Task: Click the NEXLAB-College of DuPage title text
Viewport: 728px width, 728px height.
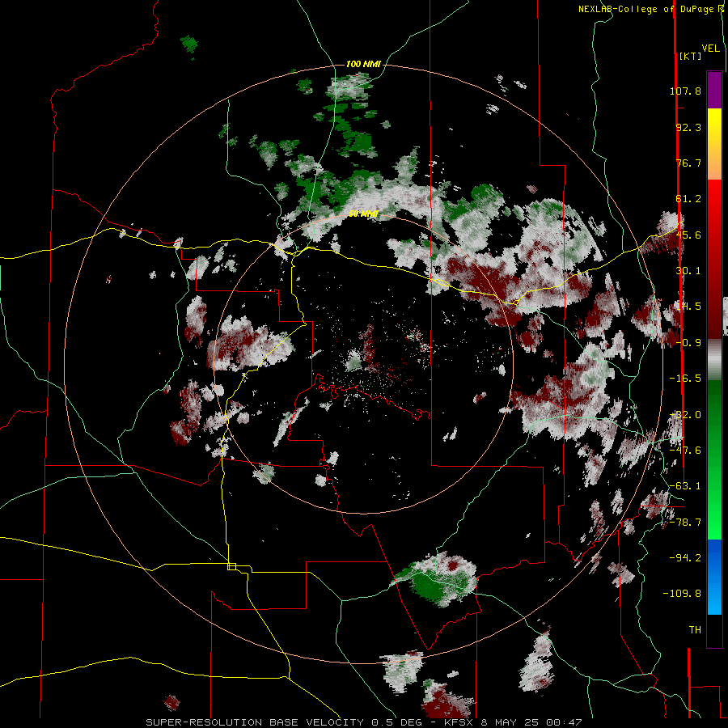Action: click(x=651, y=9)
